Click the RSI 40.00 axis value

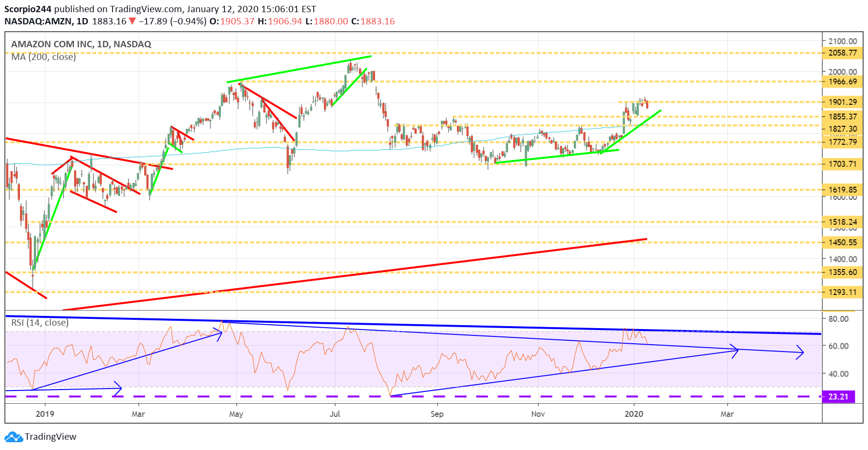(x=839, y=374)
